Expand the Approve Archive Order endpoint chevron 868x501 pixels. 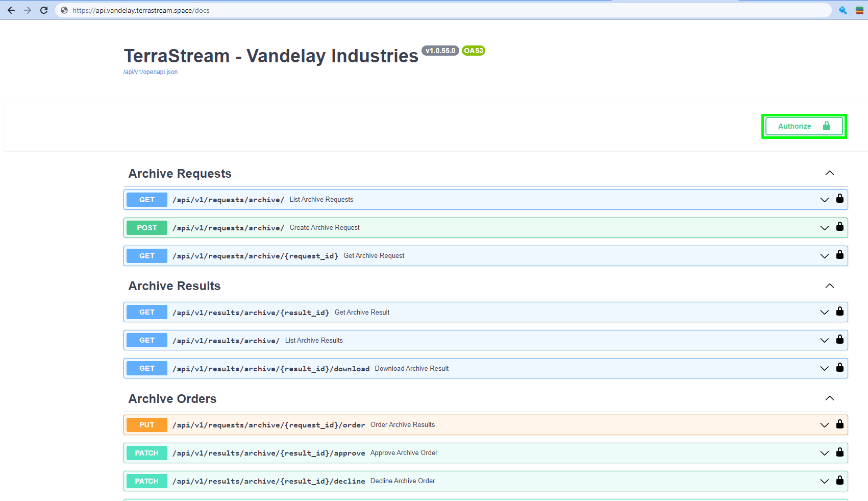(825, 453)
